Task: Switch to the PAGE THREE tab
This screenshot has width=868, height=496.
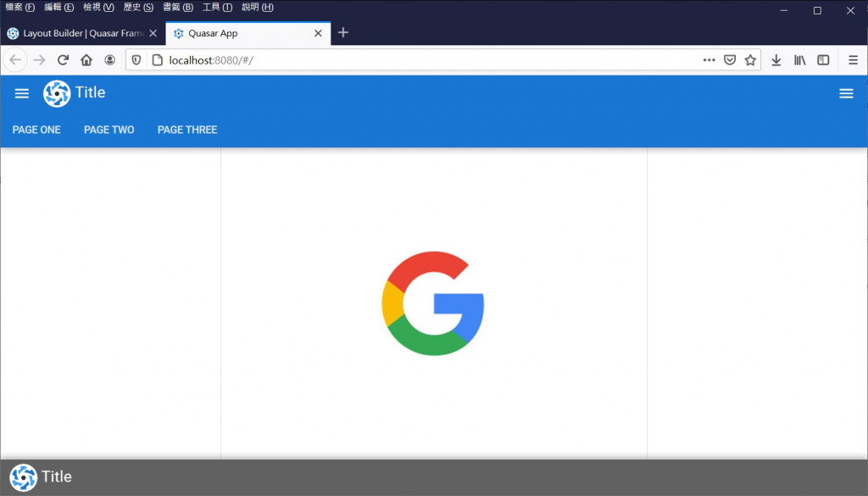Action: (x=187, y=130)
